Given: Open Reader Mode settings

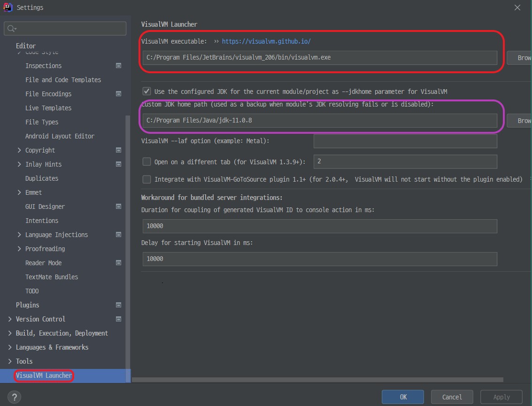Looking at the screenshot, I should point(43,262).
